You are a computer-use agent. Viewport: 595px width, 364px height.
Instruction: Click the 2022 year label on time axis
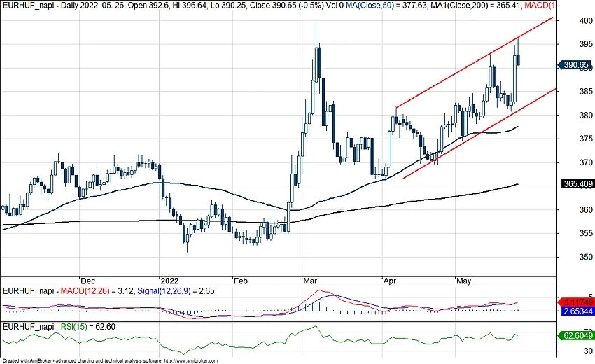tap(169, 281)
